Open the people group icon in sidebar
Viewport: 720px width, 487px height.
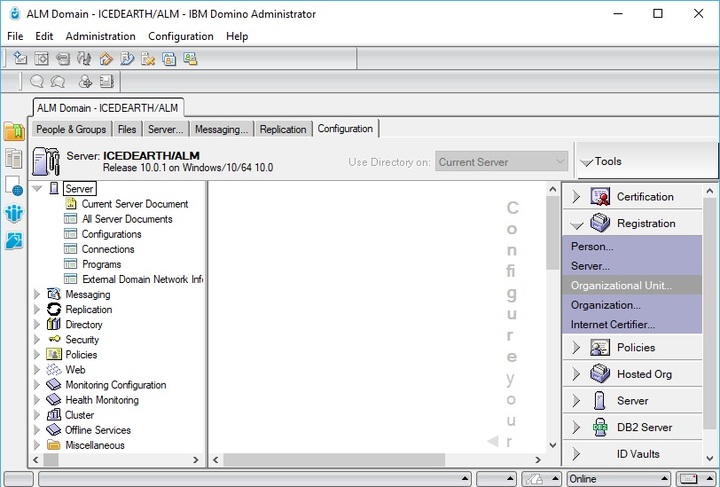pyautogui.click(x=14, y=213)
